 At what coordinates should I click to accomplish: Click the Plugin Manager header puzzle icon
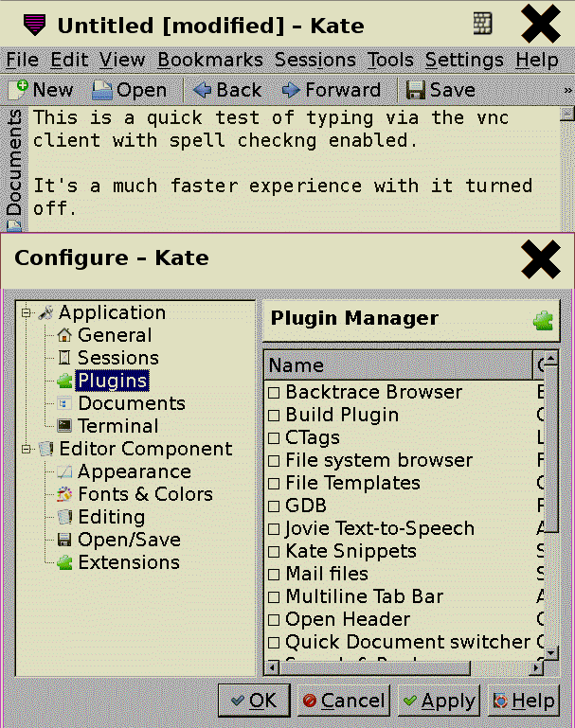[543, 320]
